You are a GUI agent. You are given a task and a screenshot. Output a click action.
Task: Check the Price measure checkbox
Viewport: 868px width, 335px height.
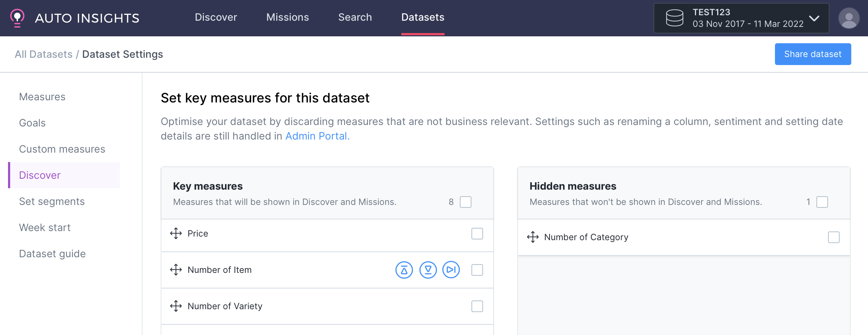coord(477,234)
